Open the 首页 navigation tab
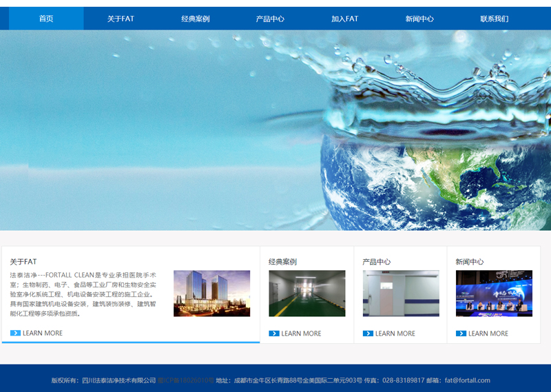Image resolution: width=551 pixels, height=392 pixels. click(x=46, y=19)
